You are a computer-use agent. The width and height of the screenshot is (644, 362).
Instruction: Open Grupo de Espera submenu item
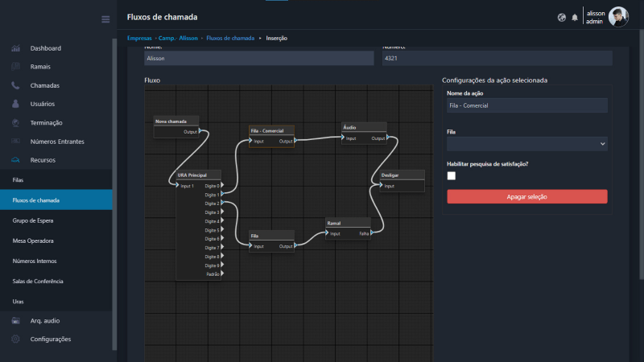(33, 220)
